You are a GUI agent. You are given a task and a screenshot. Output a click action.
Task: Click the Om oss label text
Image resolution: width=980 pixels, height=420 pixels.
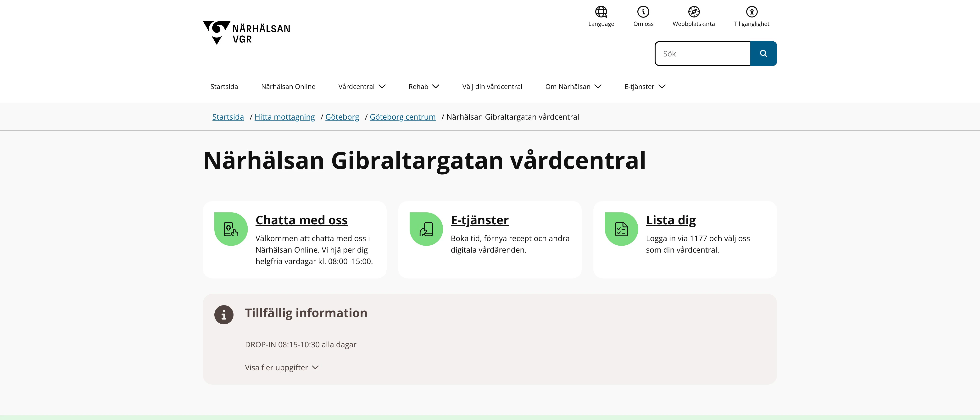(x=643, y=24)
